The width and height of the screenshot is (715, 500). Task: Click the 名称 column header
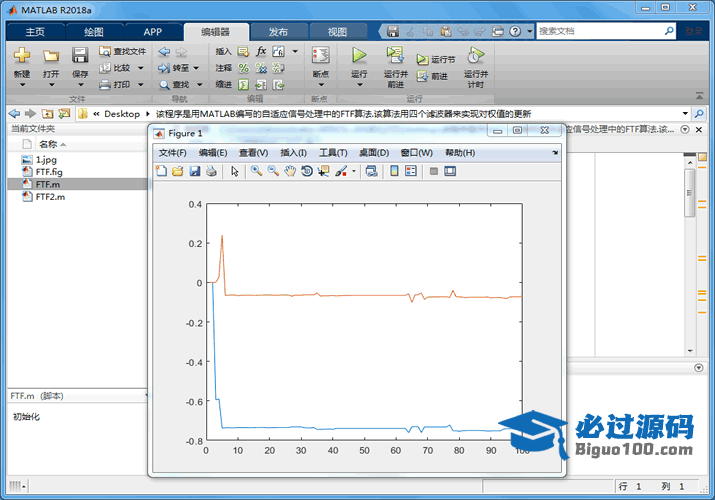[48, 144]
